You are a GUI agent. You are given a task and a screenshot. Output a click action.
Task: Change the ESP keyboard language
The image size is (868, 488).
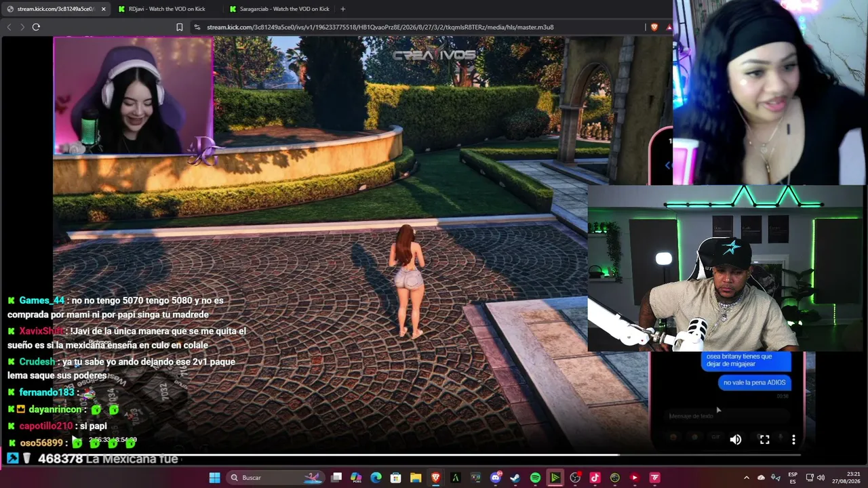(x=793, y=478)
